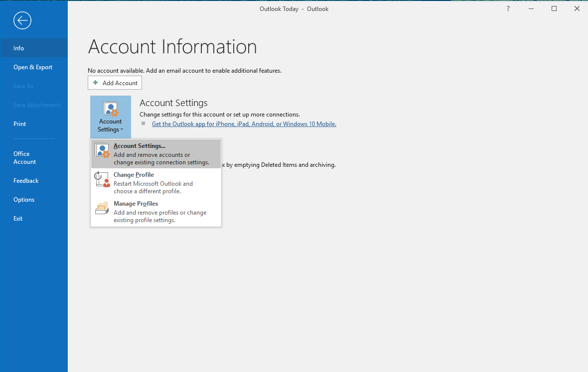
Task: Open the Account Settings dropdown button
Action: coord(111,117)
